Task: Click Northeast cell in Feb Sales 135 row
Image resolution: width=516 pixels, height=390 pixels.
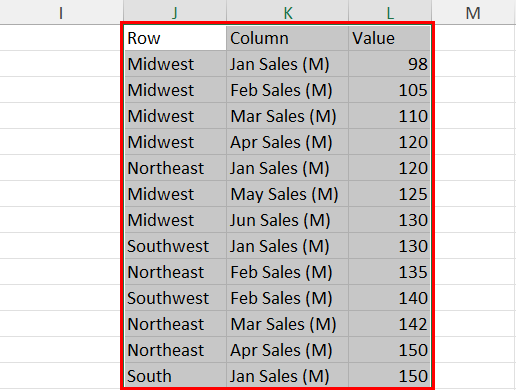Action: pyautogui.click(x=175, y=272)
